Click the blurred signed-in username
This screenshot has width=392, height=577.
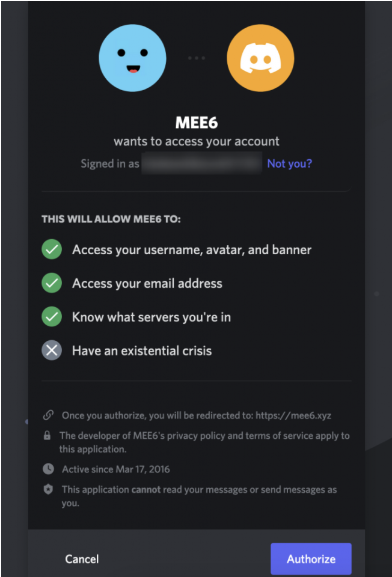pos(201,163)
